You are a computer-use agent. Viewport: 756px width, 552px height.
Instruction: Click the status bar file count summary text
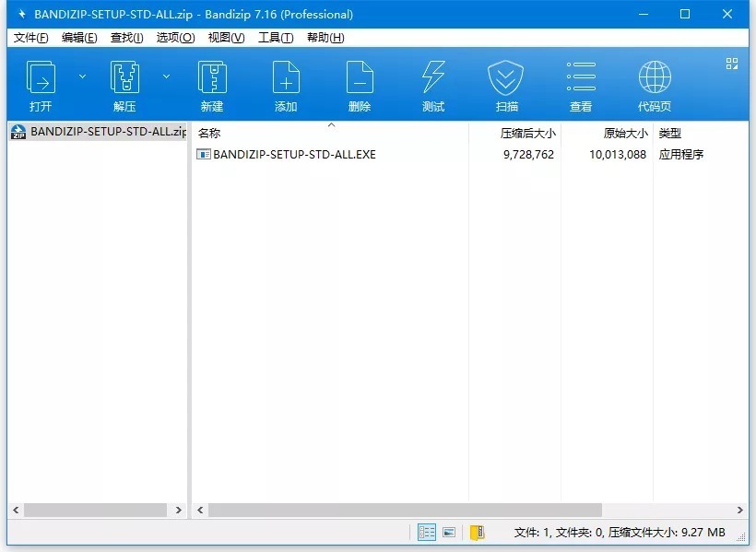click(x=620, y=533)
